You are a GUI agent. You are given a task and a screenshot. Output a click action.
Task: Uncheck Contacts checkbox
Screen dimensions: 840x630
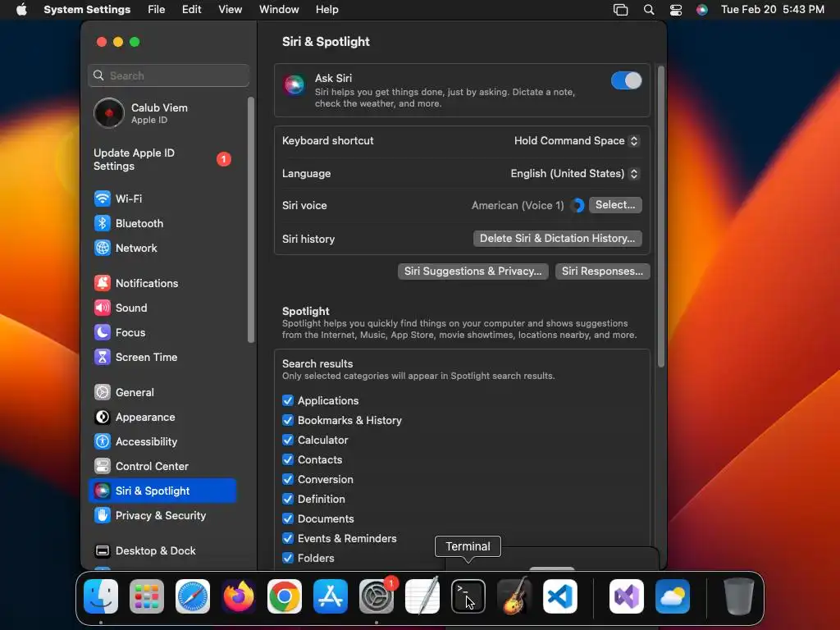[x=288, y=459]
